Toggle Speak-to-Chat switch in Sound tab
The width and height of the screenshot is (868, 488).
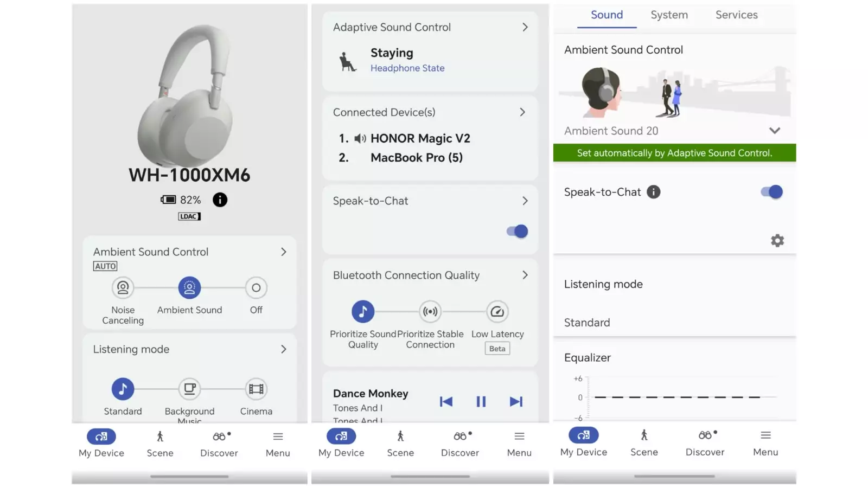click(771, 192)
